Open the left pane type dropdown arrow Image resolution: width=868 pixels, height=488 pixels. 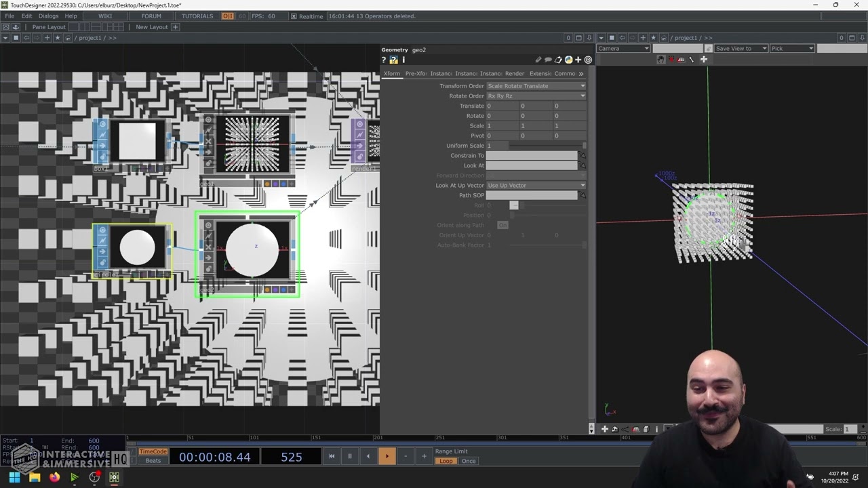(5, 38)
